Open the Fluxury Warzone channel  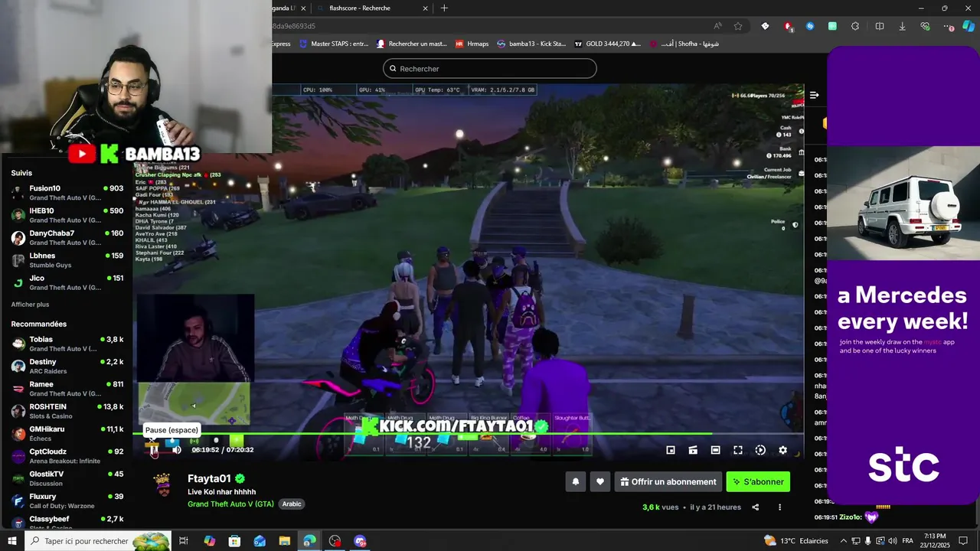coord(67,501)
